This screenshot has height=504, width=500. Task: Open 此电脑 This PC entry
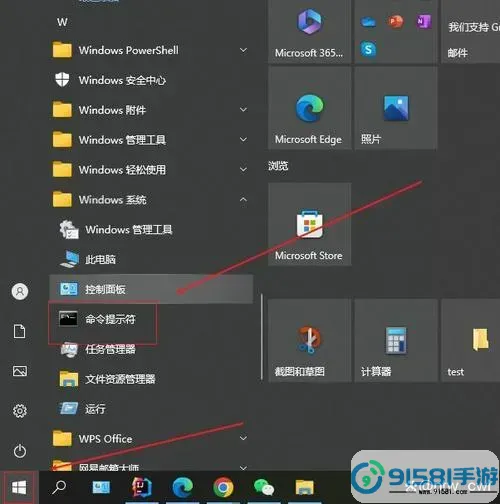pos(151,259)
